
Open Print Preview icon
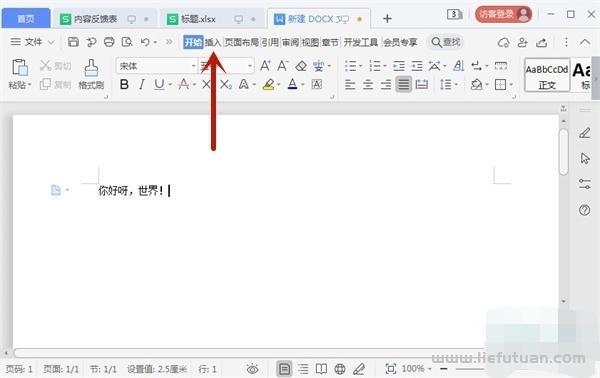pos(127,42)
